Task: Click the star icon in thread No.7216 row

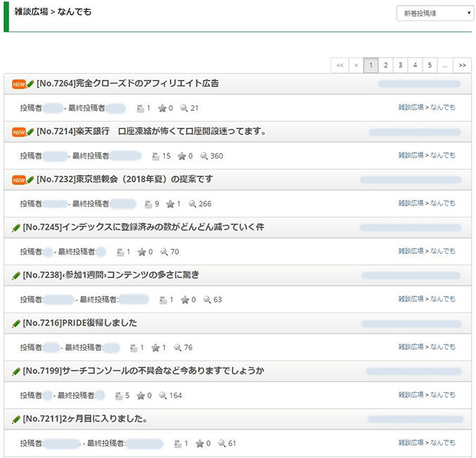Action: click(x=156, y=348)
